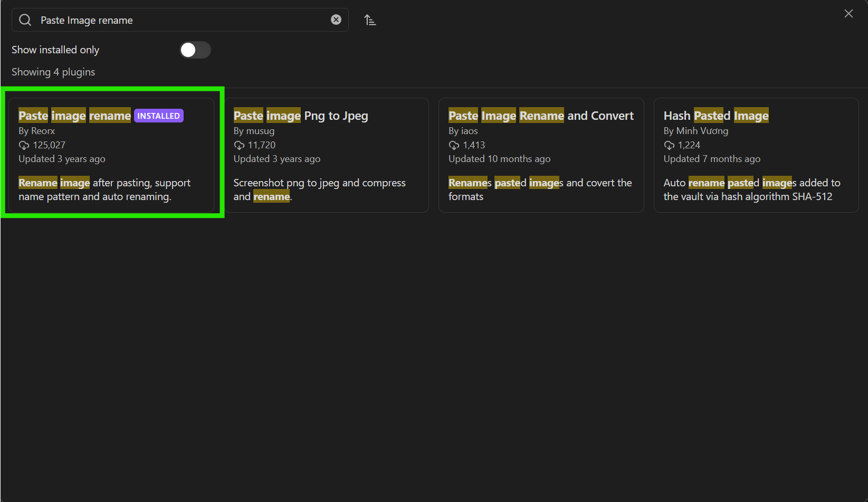Click author text By musug
This screenshot has width=868, height=502.
tap(254, 131)
